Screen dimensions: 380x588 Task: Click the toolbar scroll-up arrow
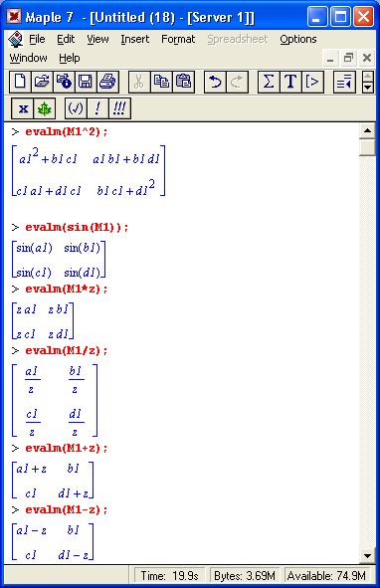(x=368, y=77)
